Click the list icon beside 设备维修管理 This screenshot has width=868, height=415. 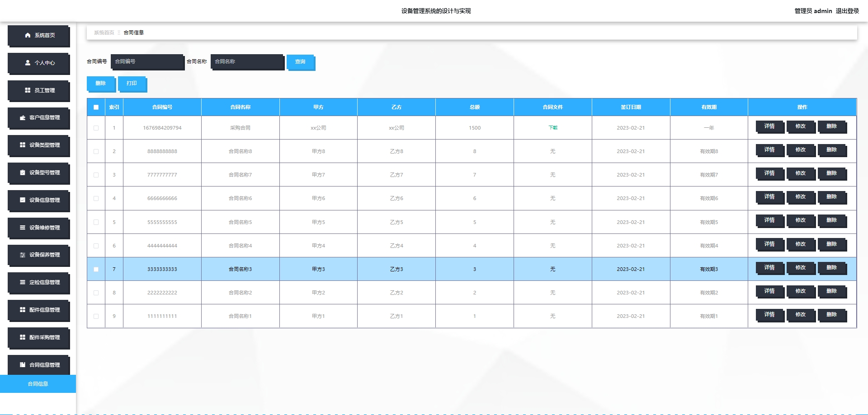[x=23, y=228]
